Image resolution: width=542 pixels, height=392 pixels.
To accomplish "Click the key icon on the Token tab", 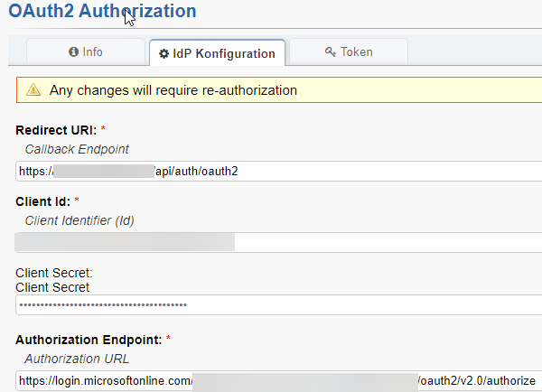I will [331, 52].
